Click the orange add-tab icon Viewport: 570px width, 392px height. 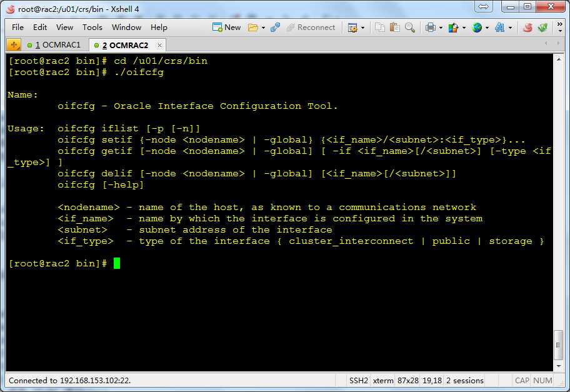coord(14,45)
